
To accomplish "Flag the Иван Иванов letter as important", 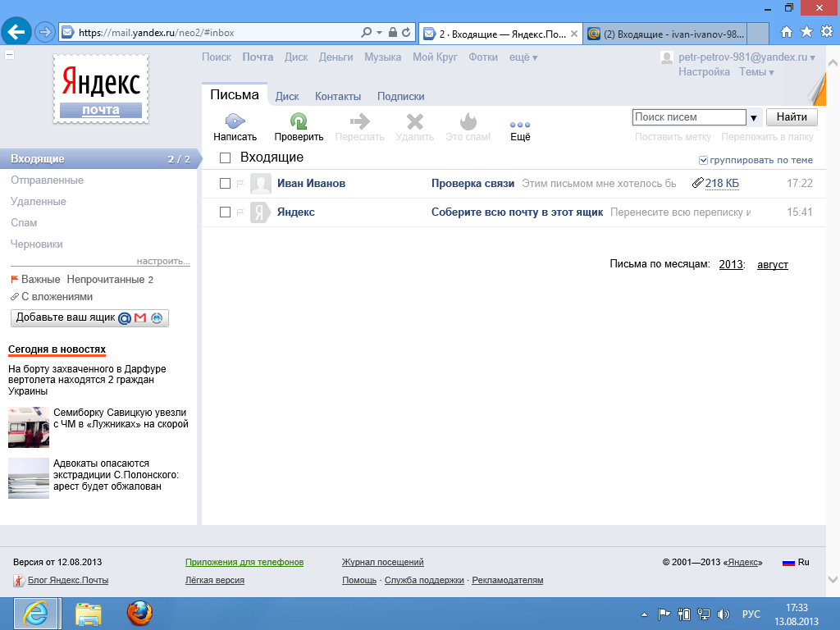I will pos(240,184).
